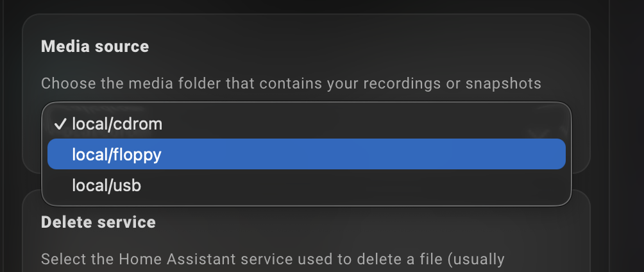Click the Delete service heading

coord(98,222)
